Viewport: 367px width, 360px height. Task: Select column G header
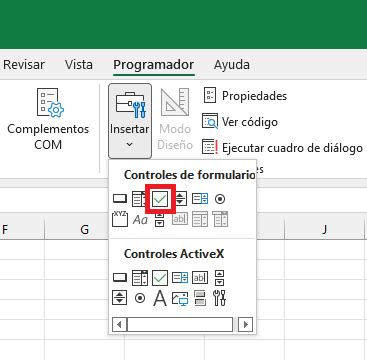(84, 230)
